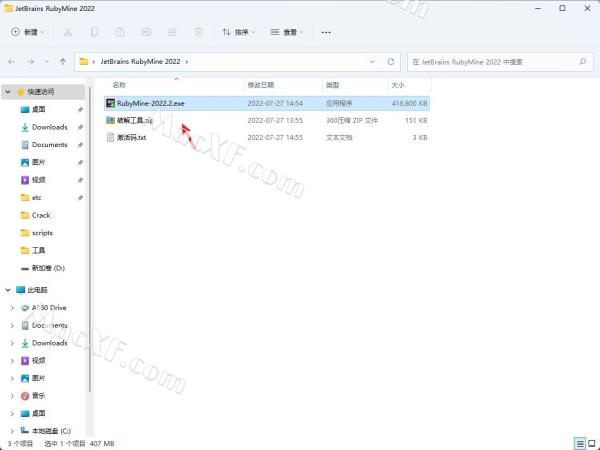
Task: Click pin icon next to etc folder
Action: [80, 198]
